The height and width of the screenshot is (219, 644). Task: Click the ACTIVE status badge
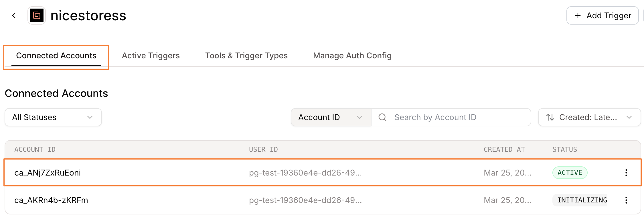coord(570,173)
